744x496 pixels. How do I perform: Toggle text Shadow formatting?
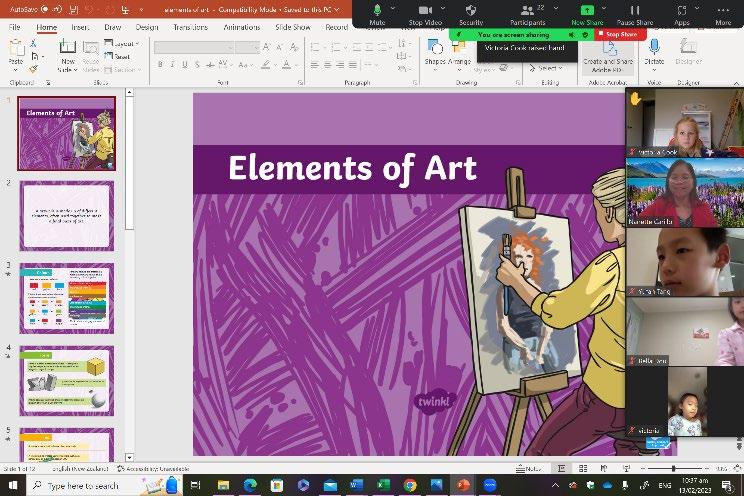pos(197,65)
